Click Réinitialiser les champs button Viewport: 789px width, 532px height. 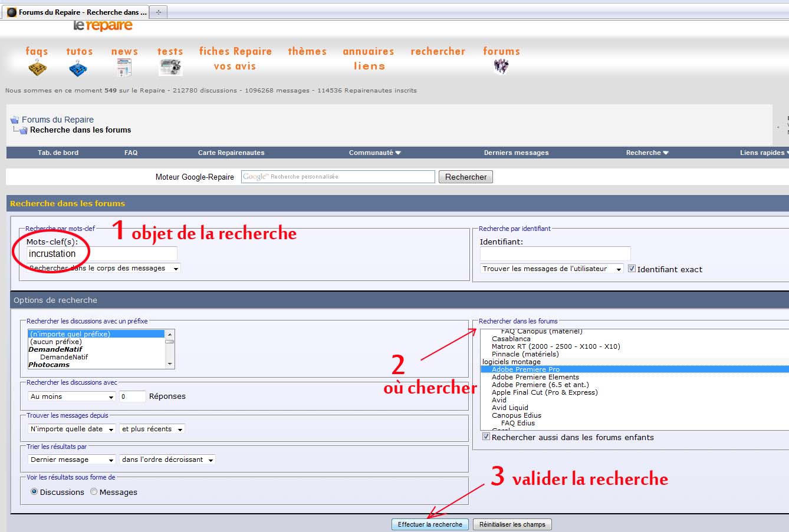pyautogui.click(x=512, y=524)
